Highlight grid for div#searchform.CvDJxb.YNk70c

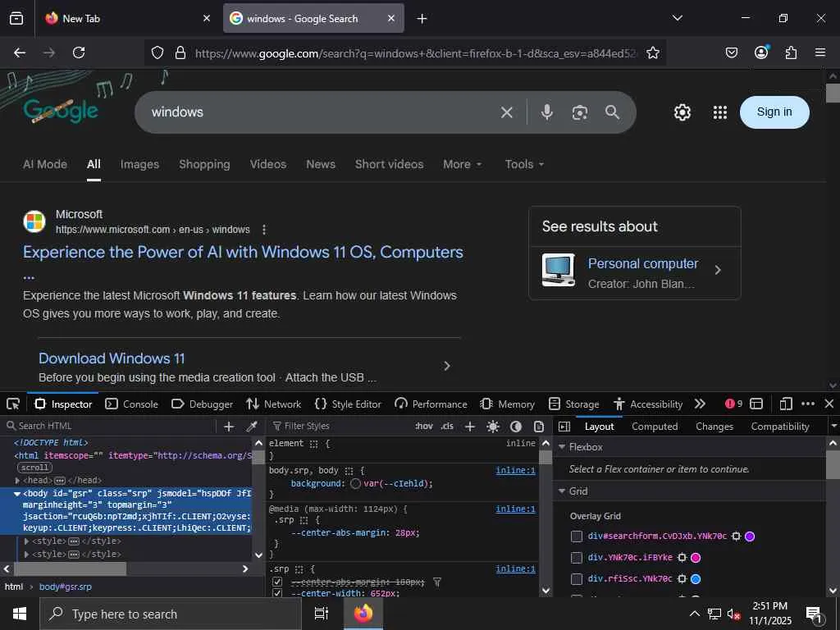click(x=736, y=536)
